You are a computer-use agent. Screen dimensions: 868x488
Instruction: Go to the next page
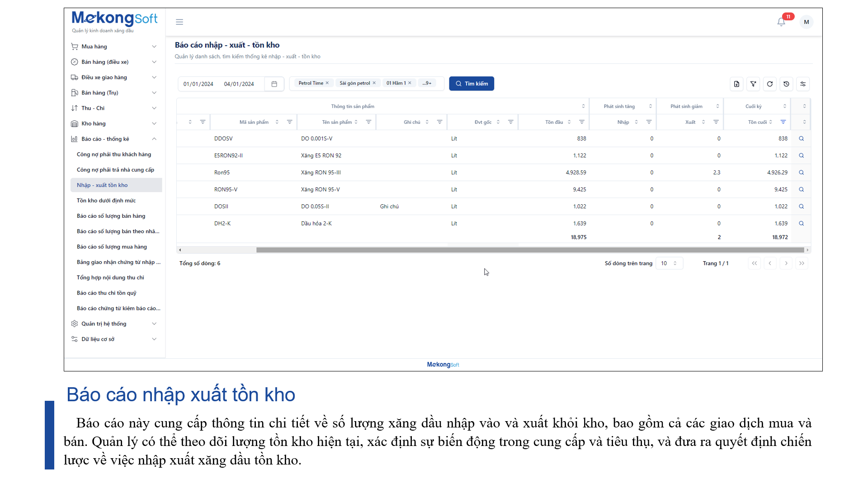coord(786,263)
